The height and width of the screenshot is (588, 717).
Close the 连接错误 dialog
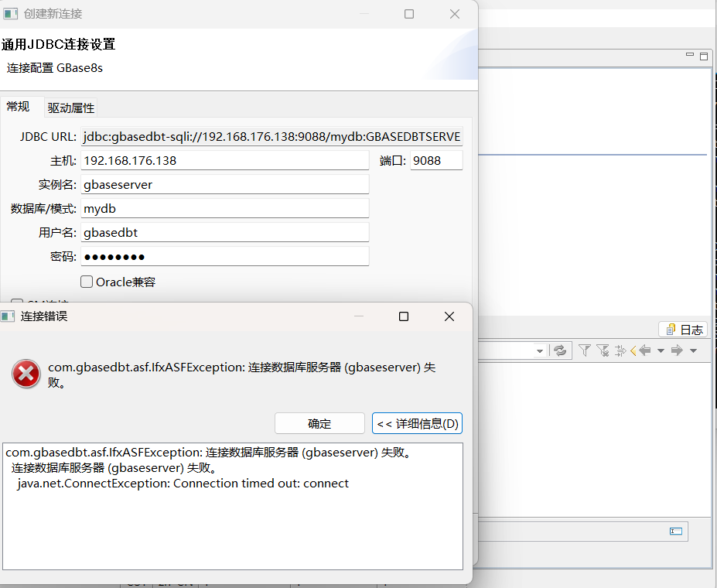point(449,316)
